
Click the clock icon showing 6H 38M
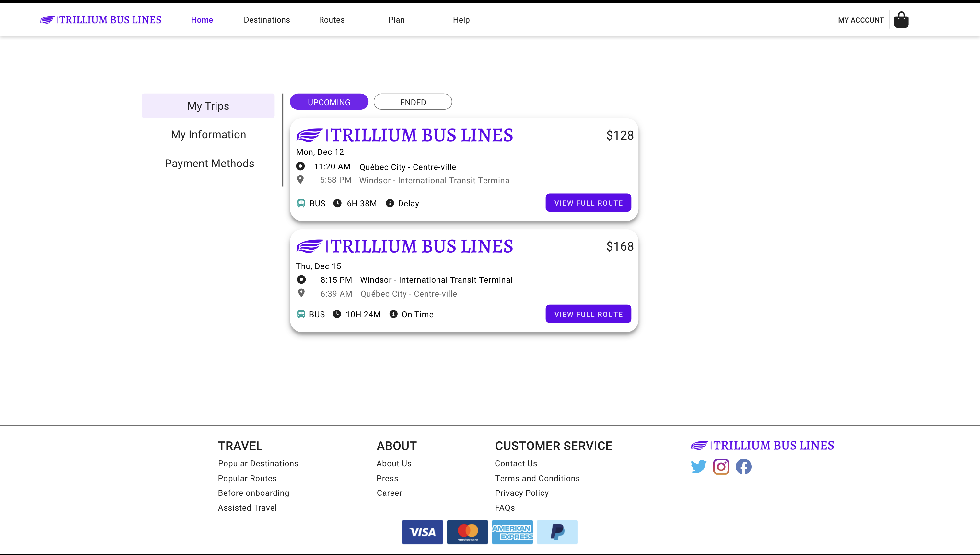click(337, 203)
